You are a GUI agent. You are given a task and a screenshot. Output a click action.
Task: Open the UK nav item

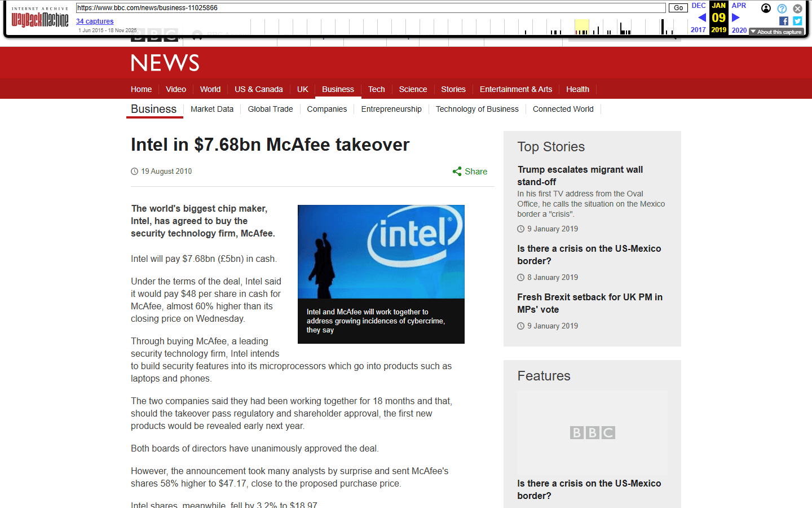[x=303, y=89]
